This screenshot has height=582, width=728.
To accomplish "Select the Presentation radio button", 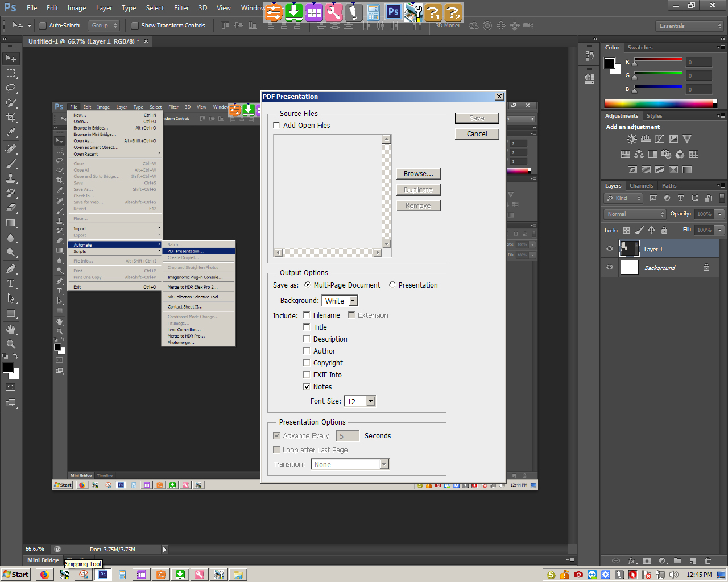I will (x=392, y=285).
